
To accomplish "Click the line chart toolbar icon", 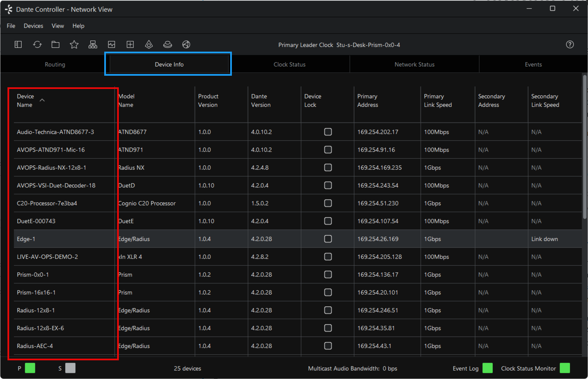I will tap(111, 44).
